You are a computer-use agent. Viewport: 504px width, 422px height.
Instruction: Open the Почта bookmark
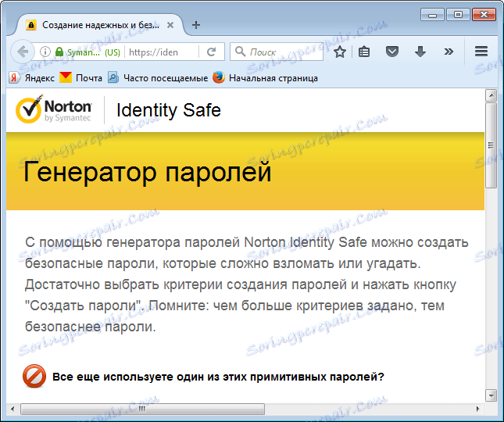(x=81, y=78)
